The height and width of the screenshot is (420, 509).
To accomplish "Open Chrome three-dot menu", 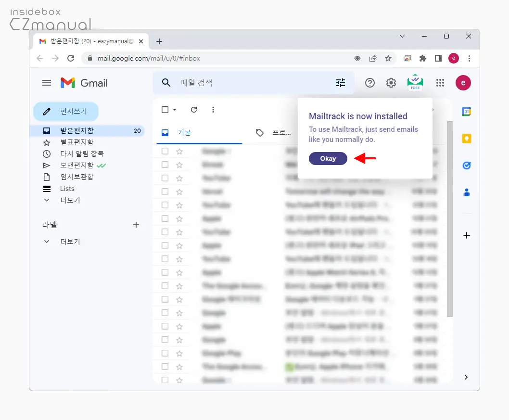I will coord(469,58).
